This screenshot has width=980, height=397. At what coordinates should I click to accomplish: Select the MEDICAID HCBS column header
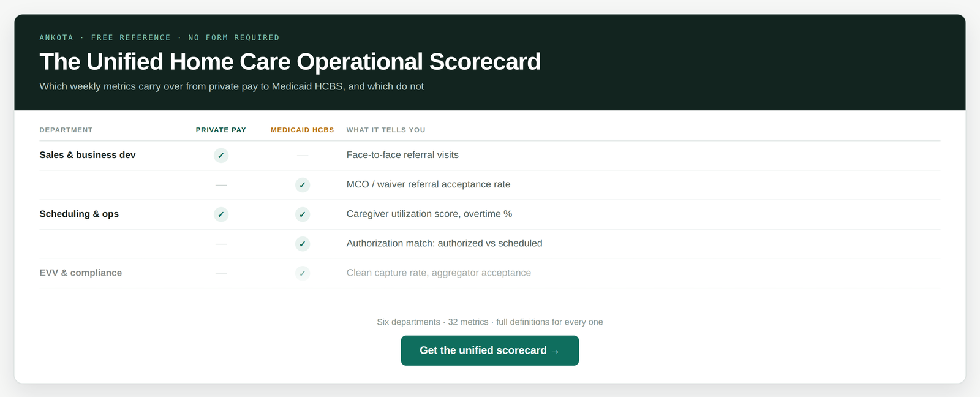click(x=303, y=130)
